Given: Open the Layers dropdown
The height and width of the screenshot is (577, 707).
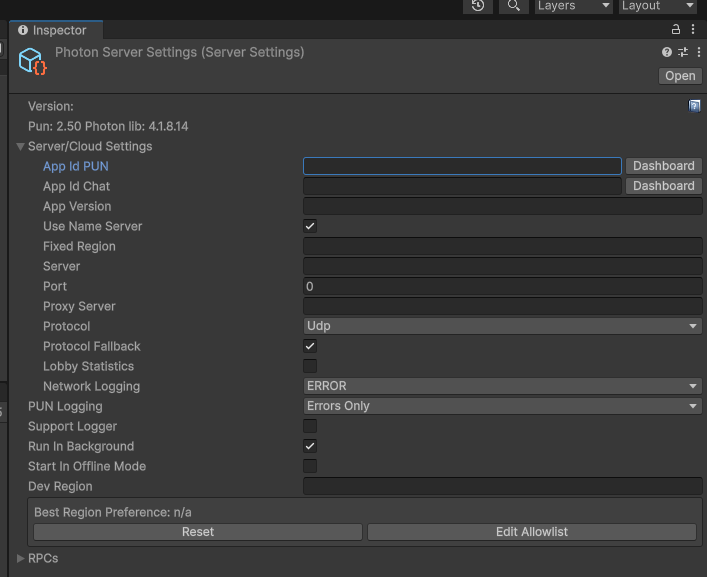Looking at the screenshot, I should [x=573, y=6].
